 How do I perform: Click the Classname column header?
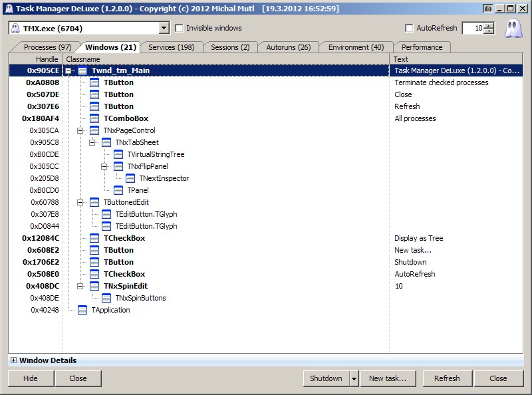point(226,59)
